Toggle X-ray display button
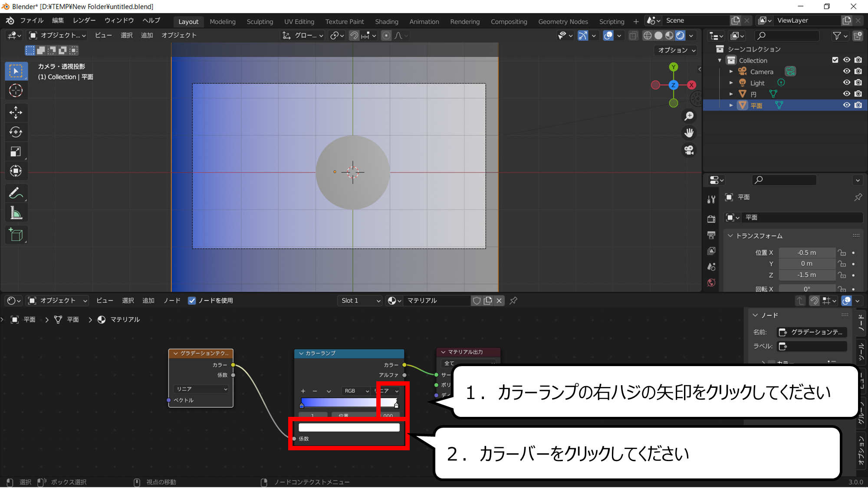This screenshot has width=868, height=488. point(633,36)
